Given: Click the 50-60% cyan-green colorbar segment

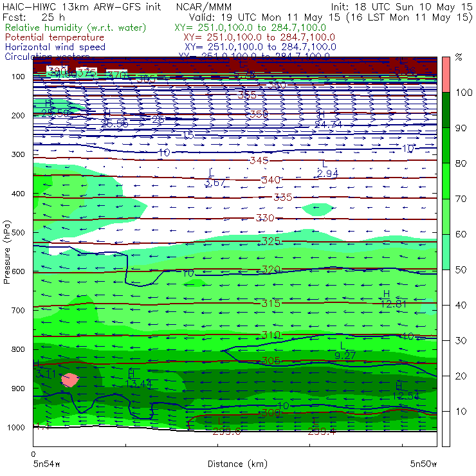Looking at the screenshot, I should coord(446,252).
